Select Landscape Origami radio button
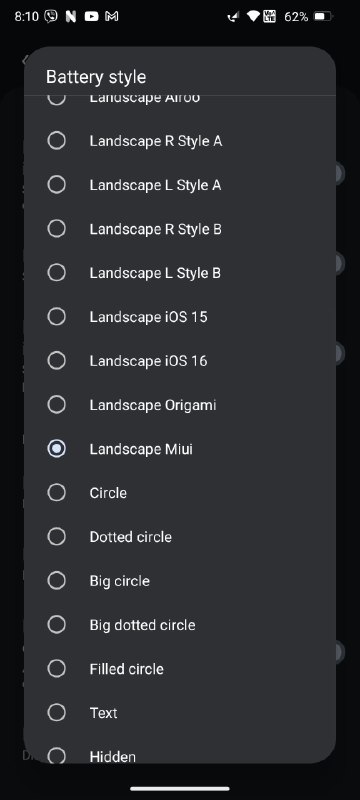Image resolution: width=360 pixels, height=800 pixels. 56,405
